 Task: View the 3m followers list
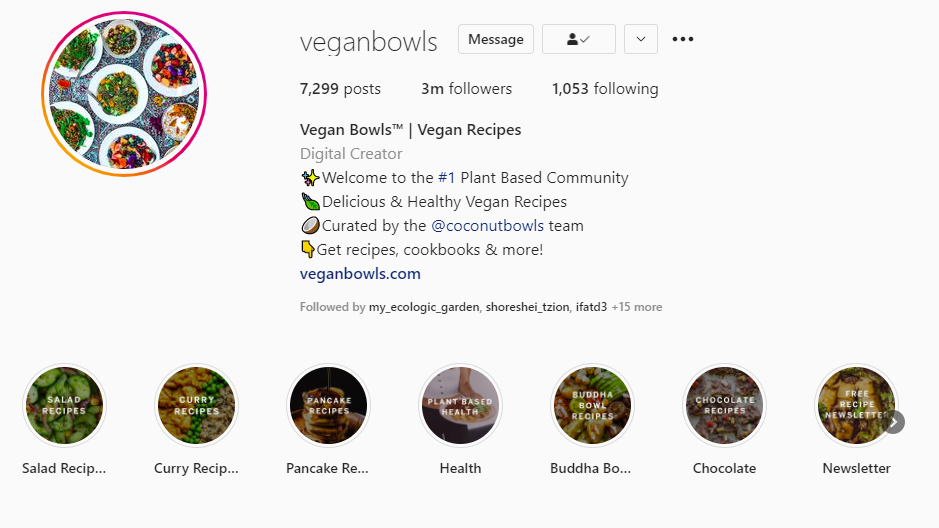point(467,89)
